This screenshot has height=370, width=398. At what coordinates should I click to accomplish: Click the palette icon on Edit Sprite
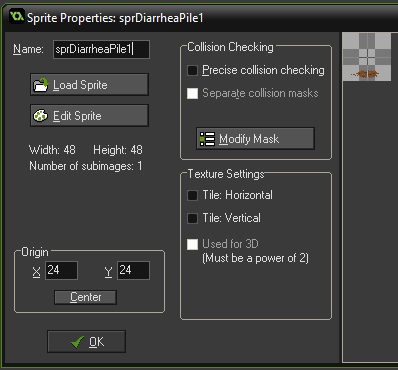pos(41,116)
